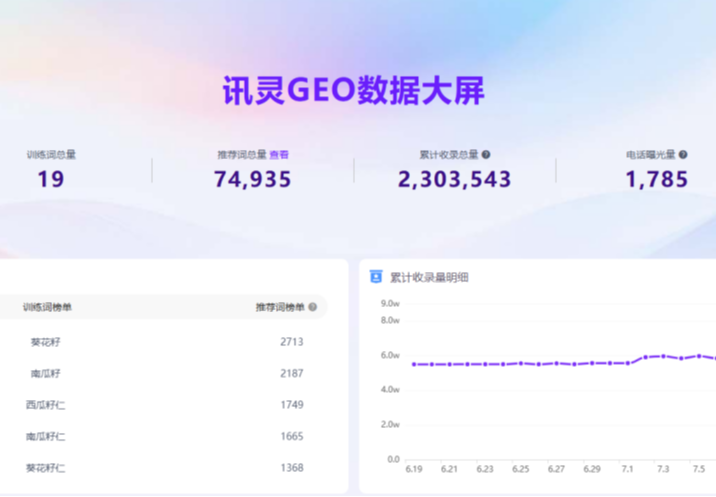Screen dimensions: 716x497
Task: Click the chart data point above 6.19
Action: (x=414, y=365)
